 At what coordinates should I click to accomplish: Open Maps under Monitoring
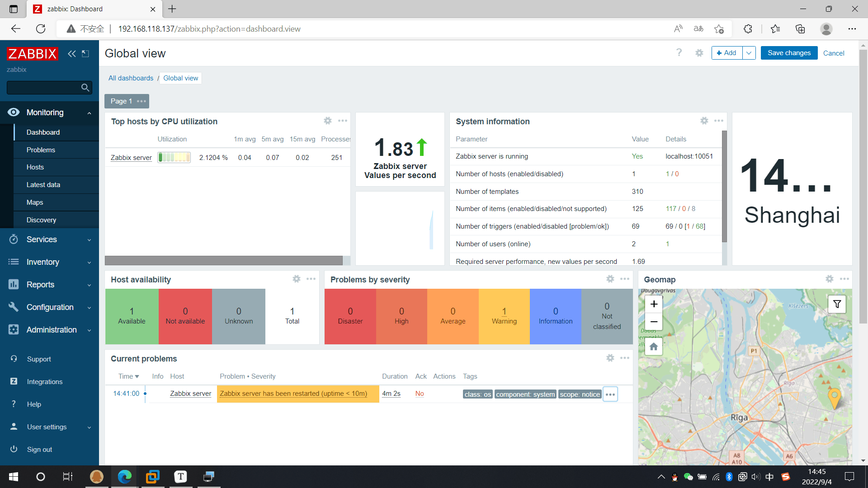[x=57, y=202]
